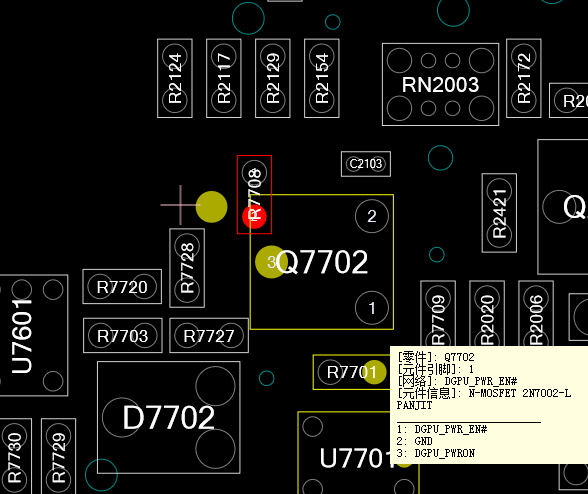Image resolution: width=588 pixels, height=494 pixels.
Task: Click the yellow pad on R7701
Action: 374,372
